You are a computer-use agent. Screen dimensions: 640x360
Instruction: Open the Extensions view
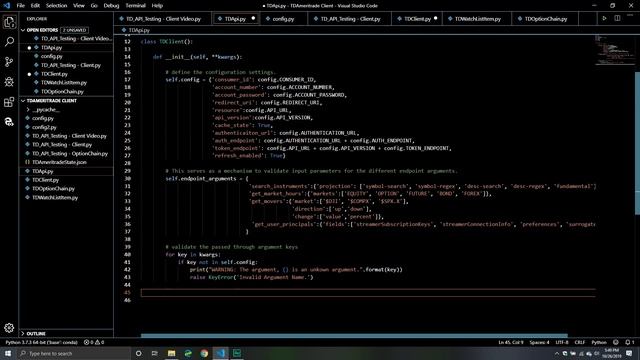pos(9,102)
